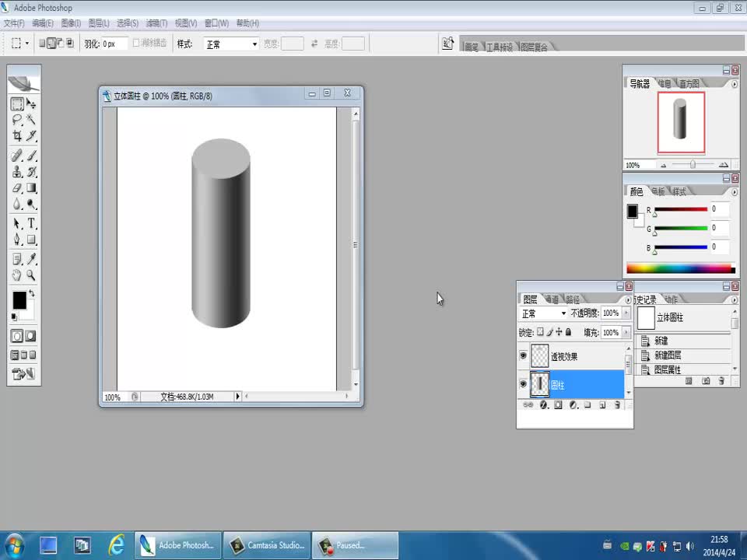Screen dimensions: 747x560
Task: Click Camtasia Studio in the taskbar
Action: click(x=267, y=545)
